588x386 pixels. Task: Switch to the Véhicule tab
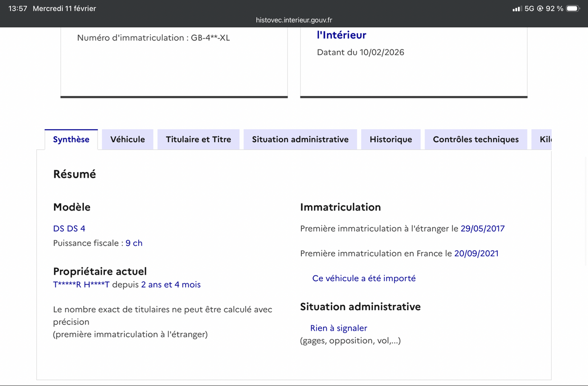point(127,140)
